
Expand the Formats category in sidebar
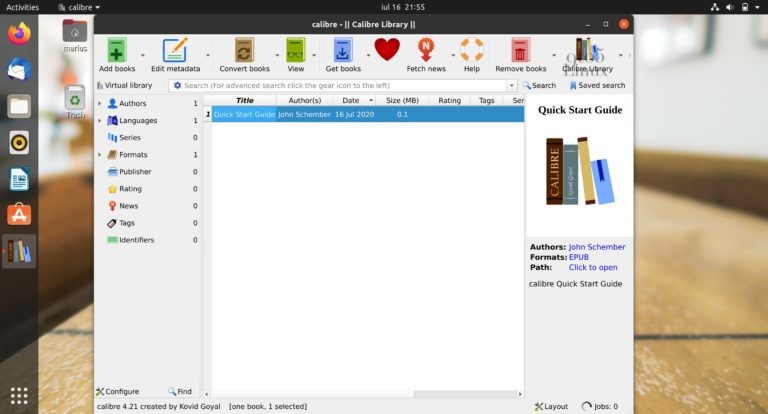pos(99,155)
